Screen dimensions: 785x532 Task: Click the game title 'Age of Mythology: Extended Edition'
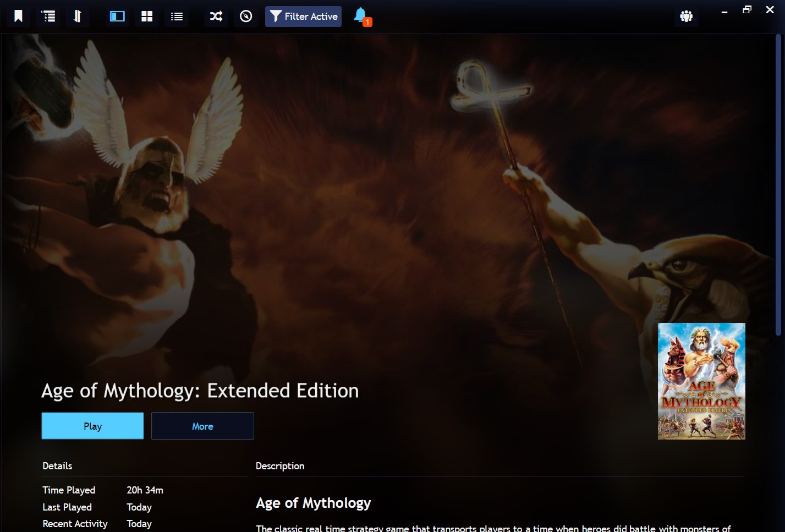tap(200, 391)
